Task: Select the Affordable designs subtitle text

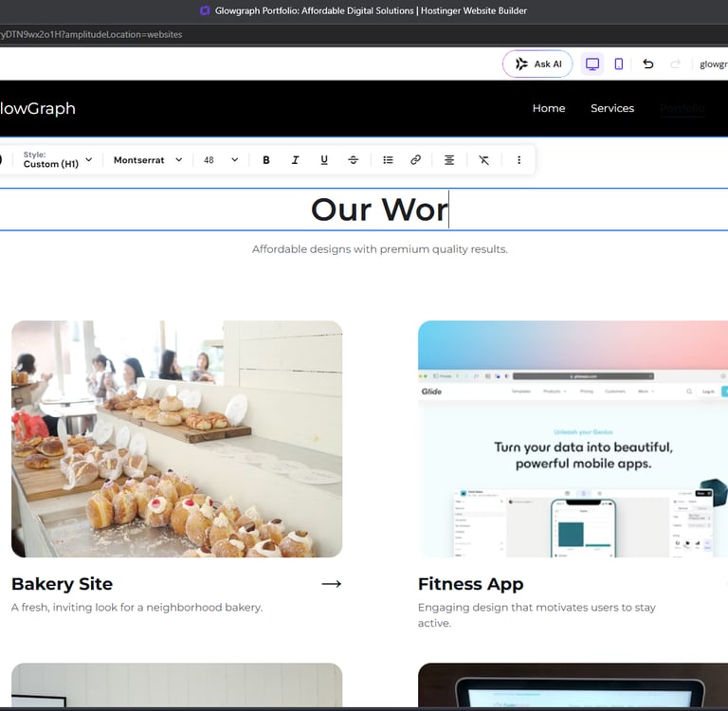Action: (x=380, y=249)
